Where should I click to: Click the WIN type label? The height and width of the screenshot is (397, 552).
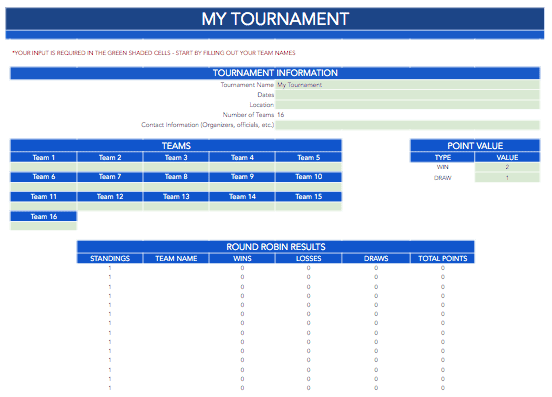pos(443,167)
